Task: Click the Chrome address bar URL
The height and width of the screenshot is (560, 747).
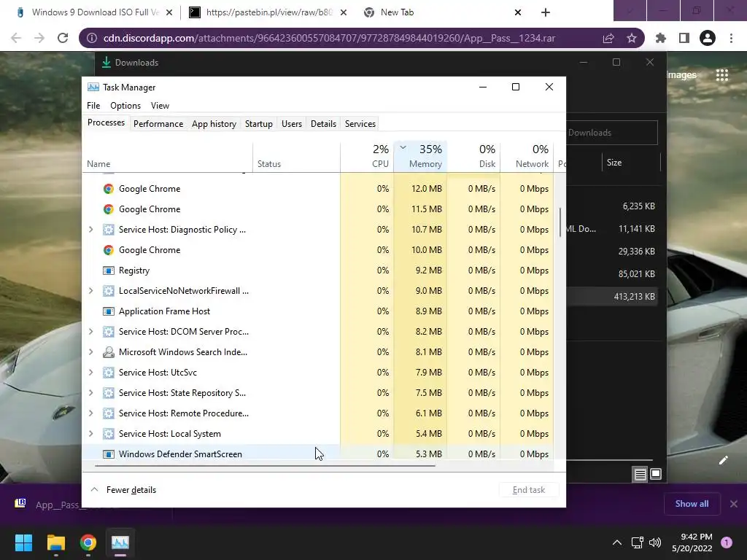Action: tap(329, 38)
